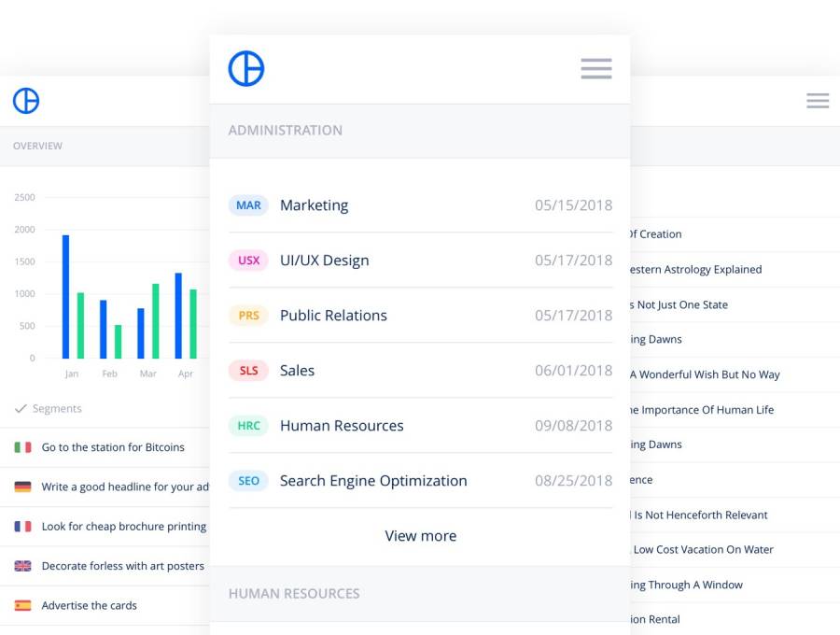Open the Human Resources list item
Image resolution: width=840 pixels, height=635 pixels.
coord(342,426)
